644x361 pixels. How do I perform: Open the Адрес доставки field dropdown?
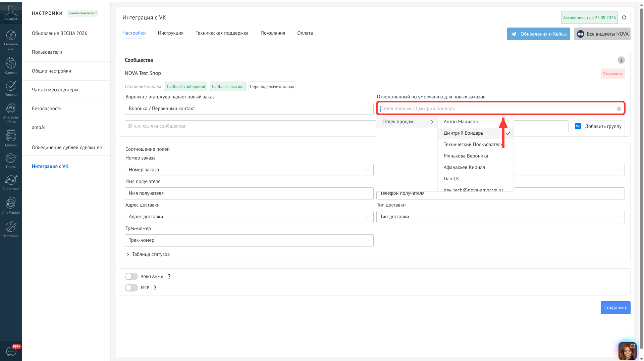pyautogui.click(x=249, y=217)
